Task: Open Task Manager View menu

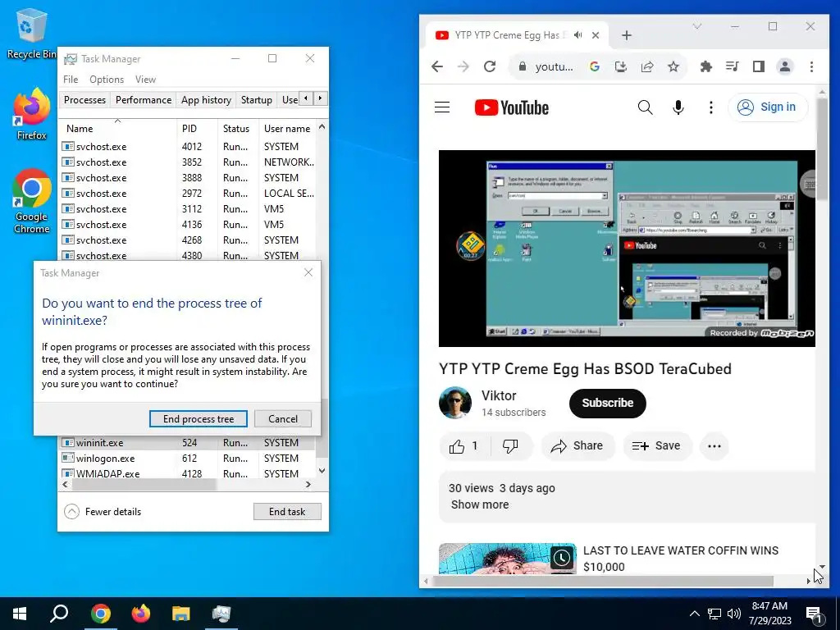Action: (x=145, y=80)
